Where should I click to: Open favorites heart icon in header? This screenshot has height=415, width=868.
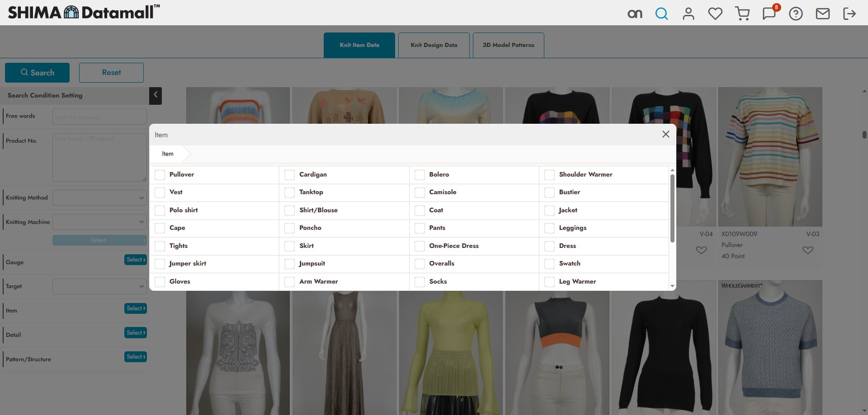point(715,13)
